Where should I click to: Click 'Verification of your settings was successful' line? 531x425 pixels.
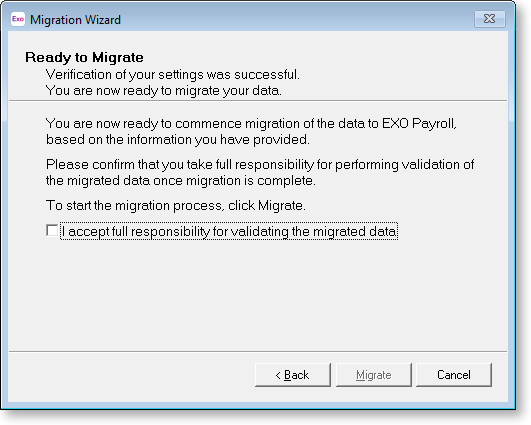click(x=173, y=75)
